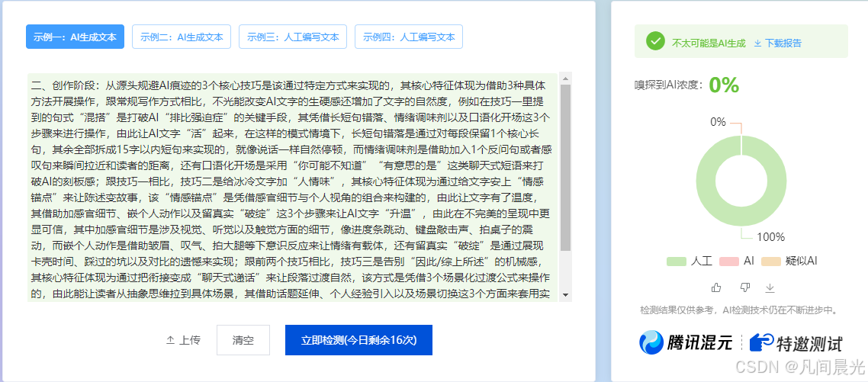Open 示例三：人工编写文本 example
This screenshot has width=868, height=382.
point(293,37)
